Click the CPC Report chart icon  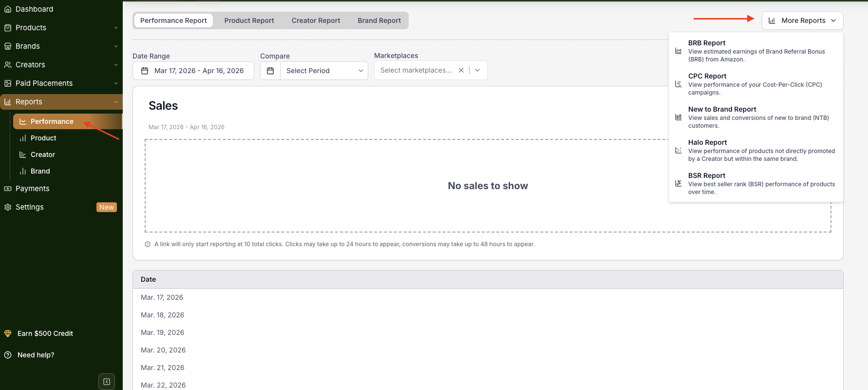pyautogui.click(x=678, y=84)
